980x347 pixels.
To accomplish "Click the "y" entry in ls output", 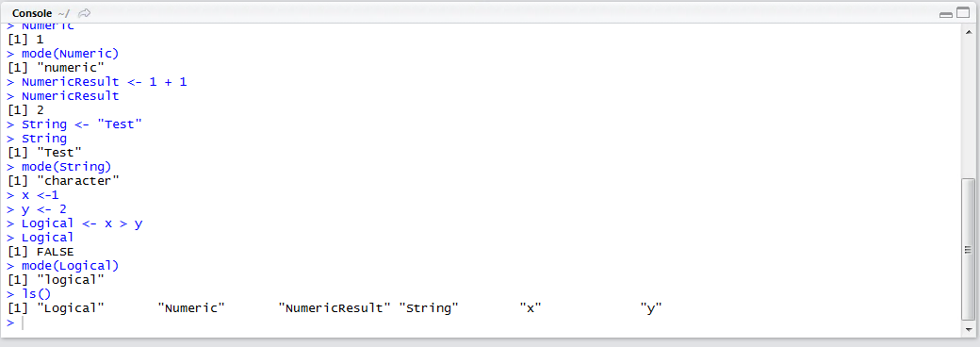I will [x=650, y=307].
